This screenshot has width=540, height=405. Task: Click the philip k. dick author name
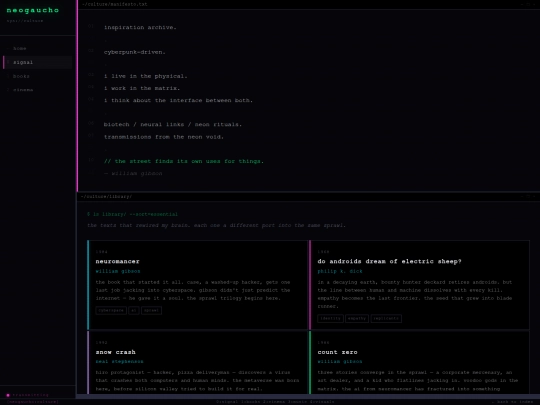click(x=340, y=271)
